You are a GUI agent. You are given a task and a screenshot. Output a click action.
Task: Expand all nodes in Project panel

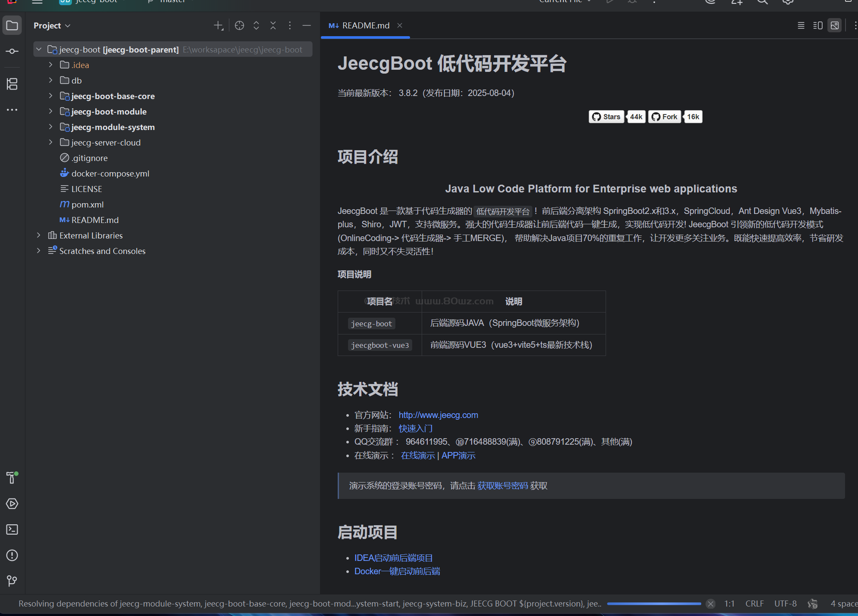pos(256,25)
